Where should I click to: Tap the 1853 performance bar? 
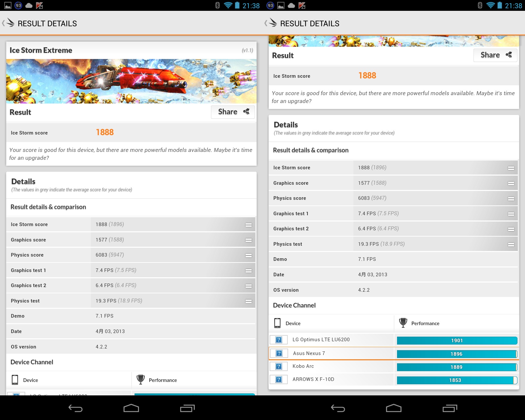[457, 380]
